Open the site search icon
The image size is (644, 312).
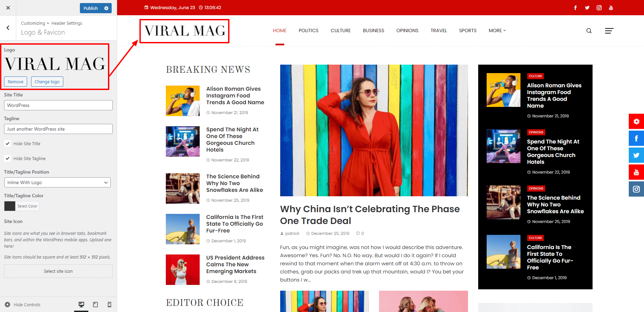pyautogui.click(x=589, y=31)
